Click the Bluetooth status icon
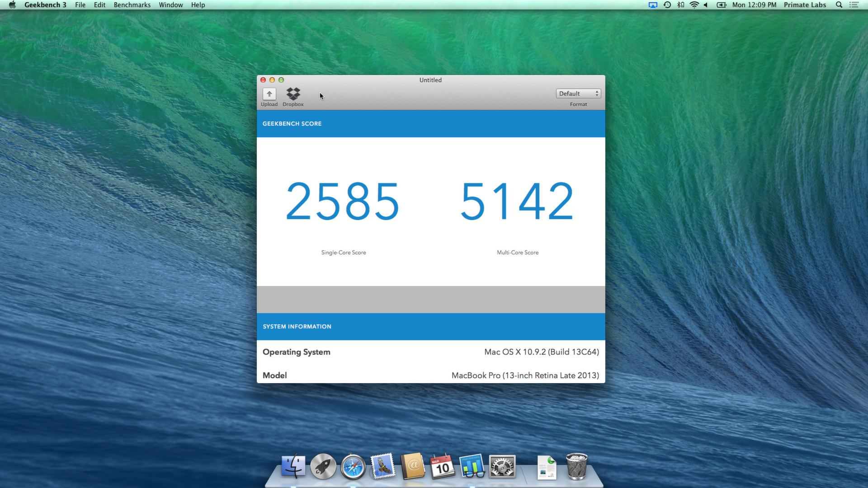868x488 pixels. (x=680, y=5)
